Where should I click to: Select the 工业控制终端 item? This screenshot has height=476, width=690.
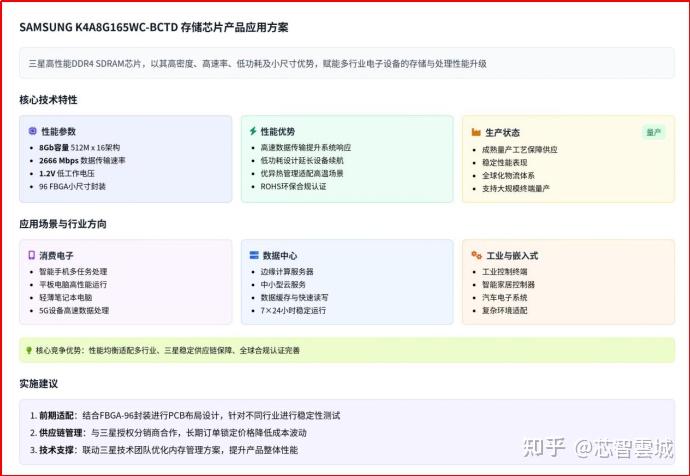tap(505, 271)
